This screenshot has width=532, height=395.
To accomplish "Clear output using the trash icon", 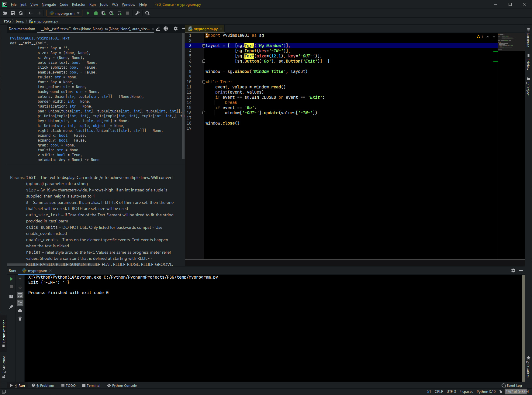I will (20, 319).
